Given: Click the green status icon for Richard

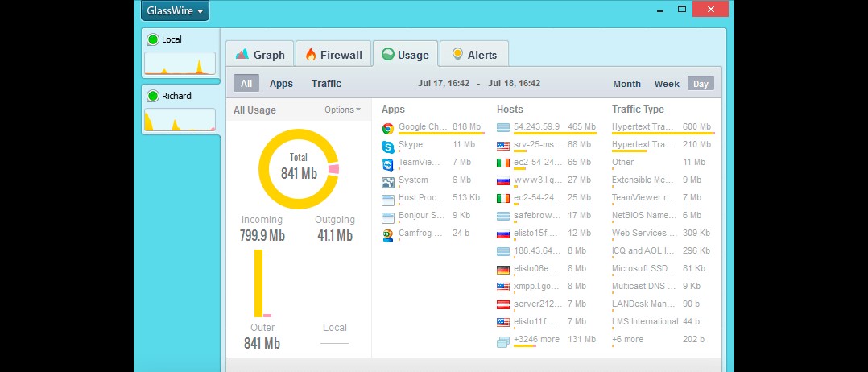Looking at the screenshot, I should [x=153, y=97].
